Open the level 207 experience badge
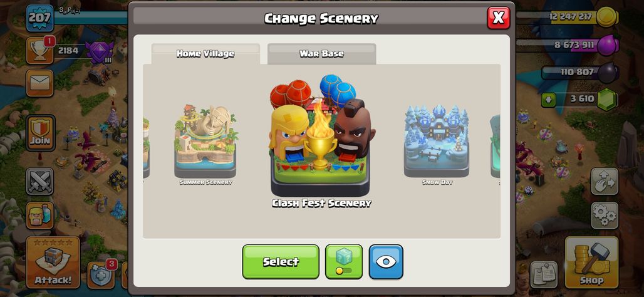The image size is (644, 297). coord(40,18)
